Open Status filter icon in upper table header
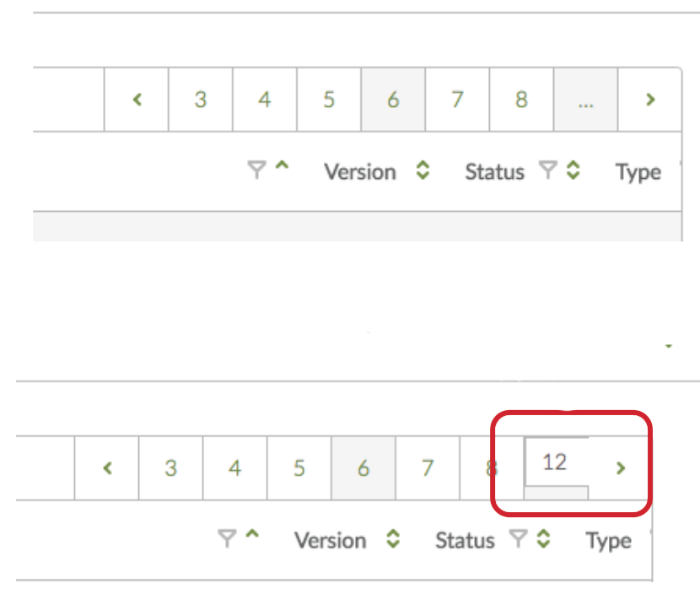700x594 pixels. tap(549, 172)
